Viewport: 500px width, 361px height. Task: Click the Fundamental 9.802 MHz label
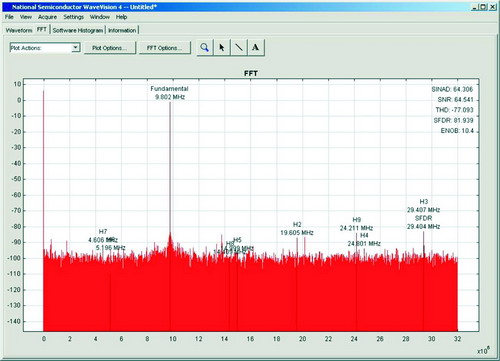(169, 93)
